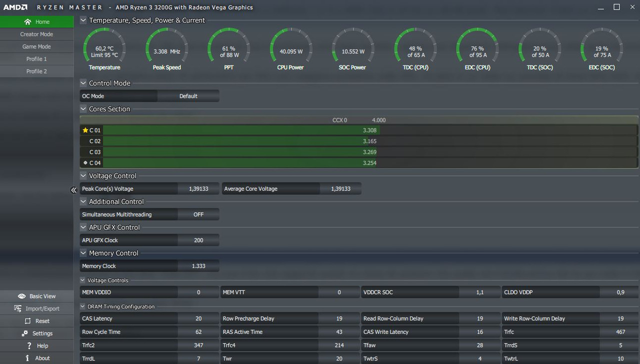The height and width of the screenshot is (364, 640).
Task: Collapse the APU GFX Control section
Action: click(x=83, y=227)
